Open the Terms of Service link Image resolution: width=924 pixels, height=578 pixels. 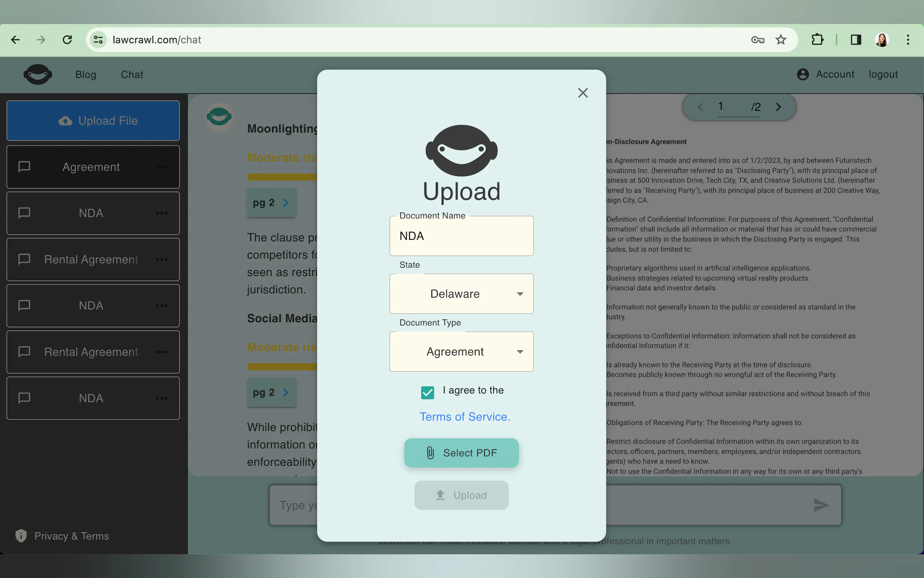(x=465, y=417)
